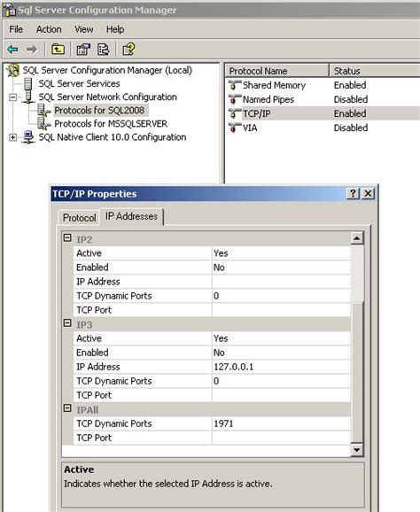This screenshot has height=512, width=420.
Task: Select the Shared Memory protocol row
Action: [x=323, y=85]
